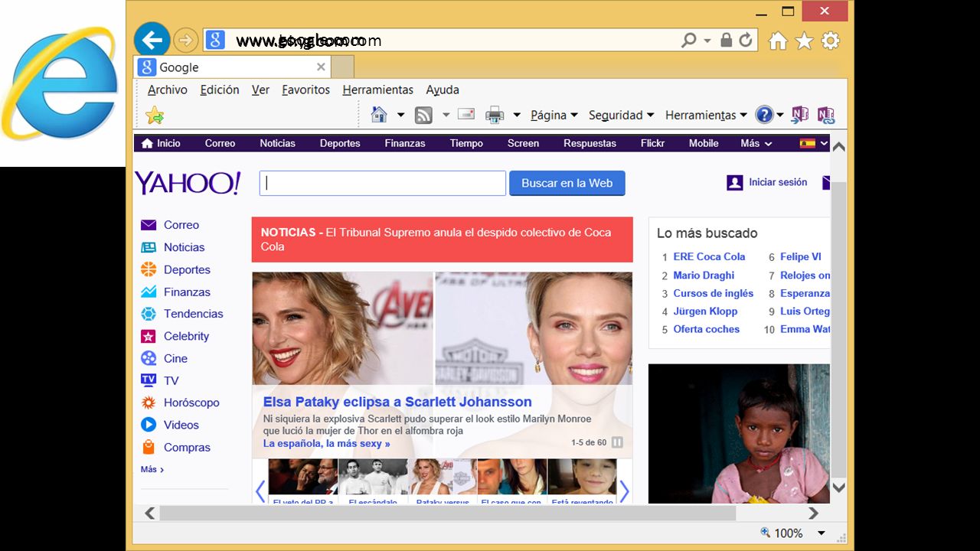The image size is (980, 551).
Task: Open the Edición menu
Action: coord(220,90)
